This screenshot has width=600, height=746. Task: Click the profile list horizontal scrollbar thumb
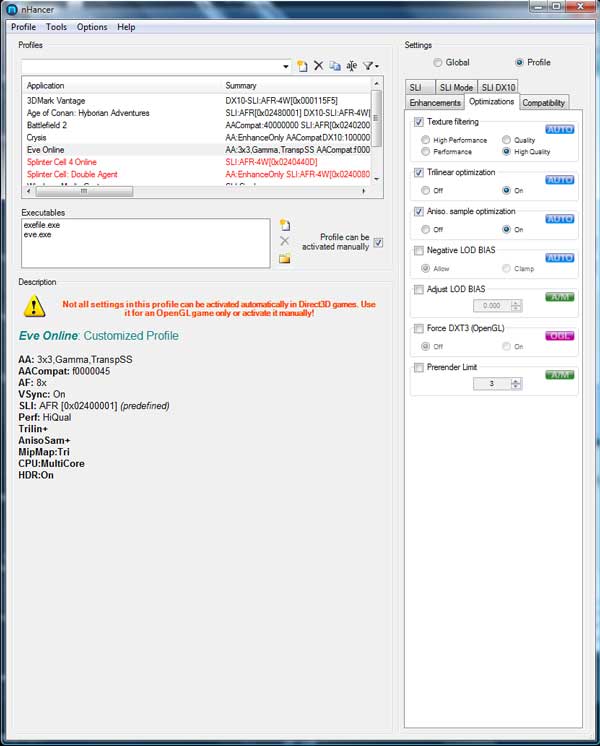click(x=84, y=191)
